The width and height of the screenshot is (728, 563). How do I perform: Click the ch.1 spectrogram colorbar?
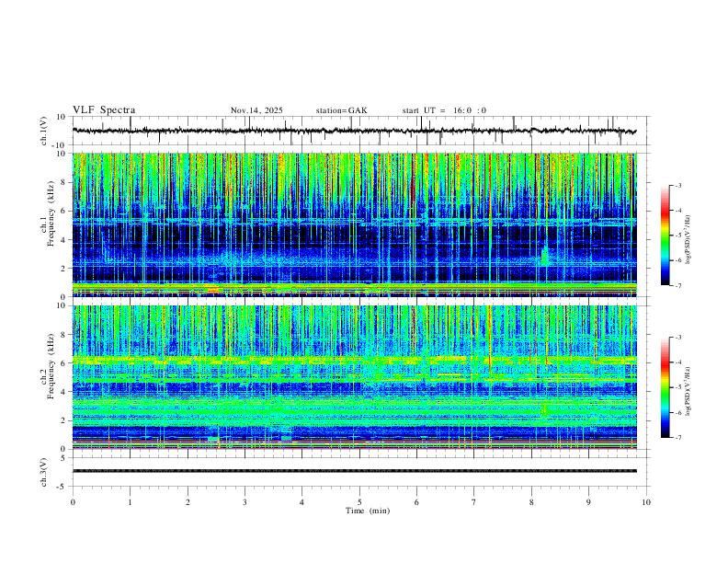(x=665, y=236)
